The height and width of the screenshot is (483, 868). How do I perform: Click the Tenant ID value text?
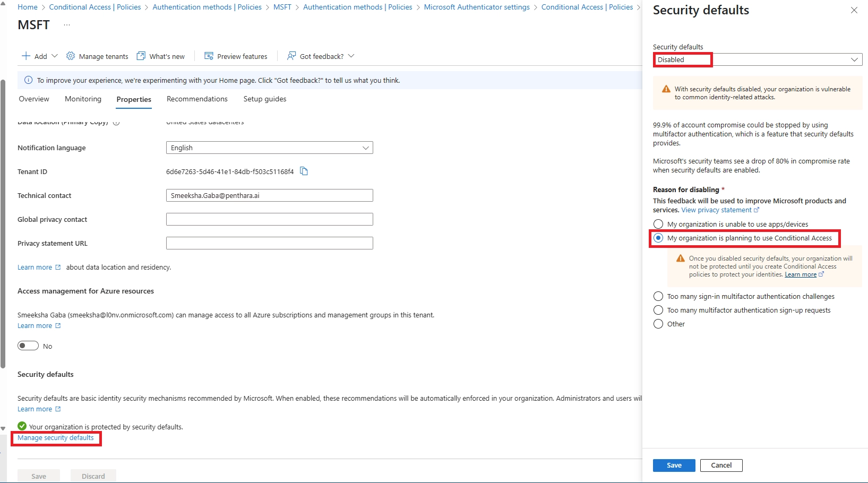230,171
